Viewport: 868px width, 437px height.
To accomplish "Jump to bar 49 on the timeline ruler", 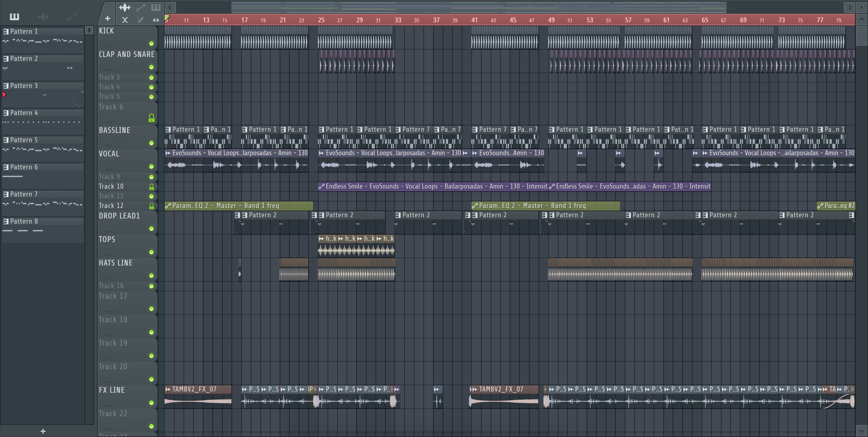I will click(x=551, y=20).
